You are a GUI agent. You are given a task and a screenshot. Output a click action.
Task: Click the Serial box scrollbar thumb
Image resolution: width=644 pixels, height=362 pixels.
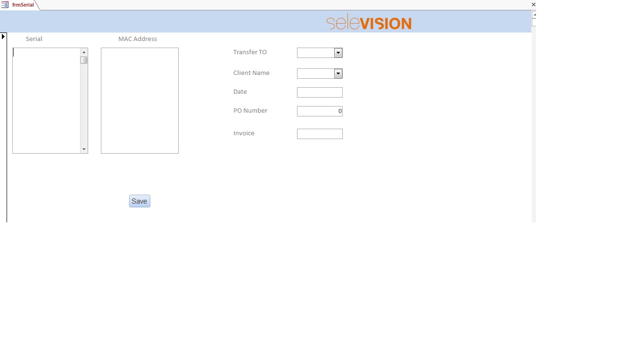tap(84, 60)
